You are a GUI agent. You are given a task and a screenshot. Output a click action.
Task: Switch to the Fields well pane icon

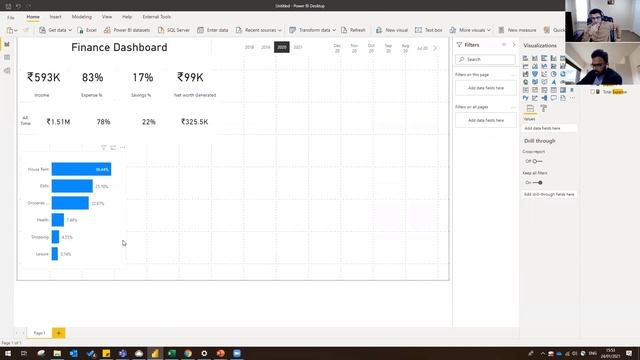(530, 108)
